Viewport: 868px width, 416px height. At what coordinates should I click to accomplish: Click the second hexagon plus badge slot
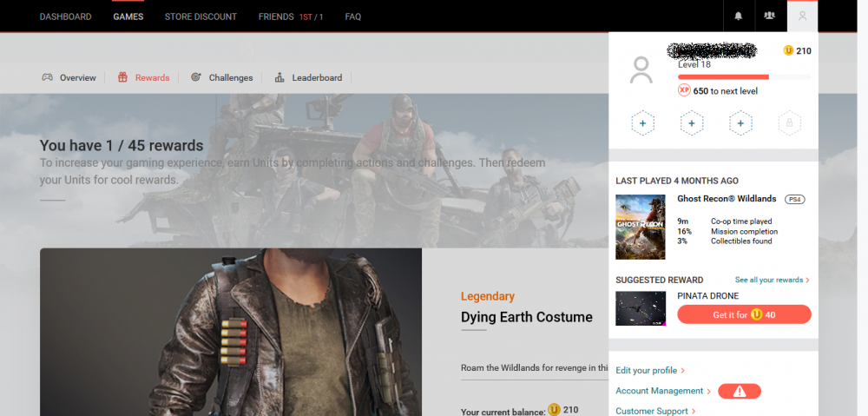tap(692, 123)
